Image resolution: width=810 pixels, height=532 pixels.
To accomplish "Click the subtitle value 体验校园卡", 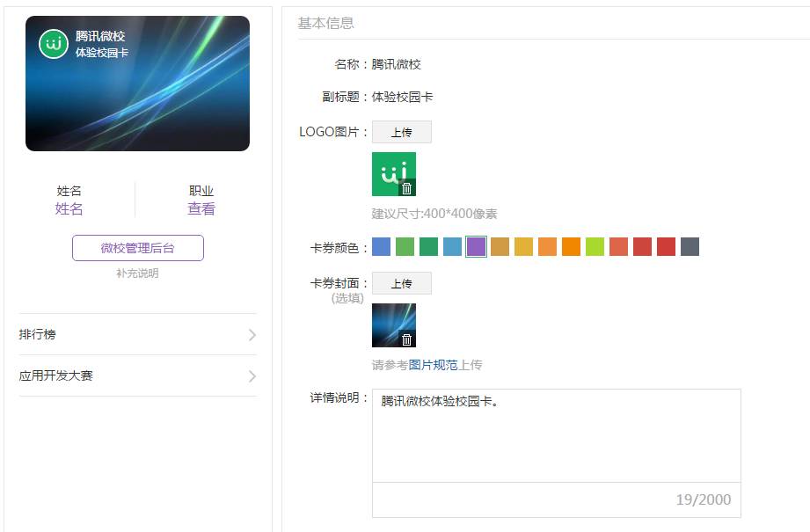I will [x=403, y=97].
